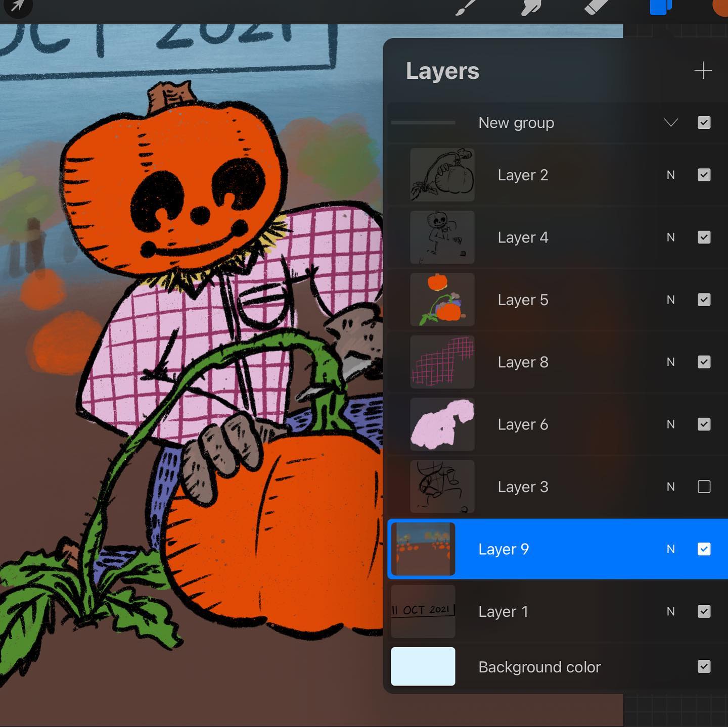This screenshot has width=728, height=727.
Task: Open blend mode N for Layer 2
Action: (671, 175)
